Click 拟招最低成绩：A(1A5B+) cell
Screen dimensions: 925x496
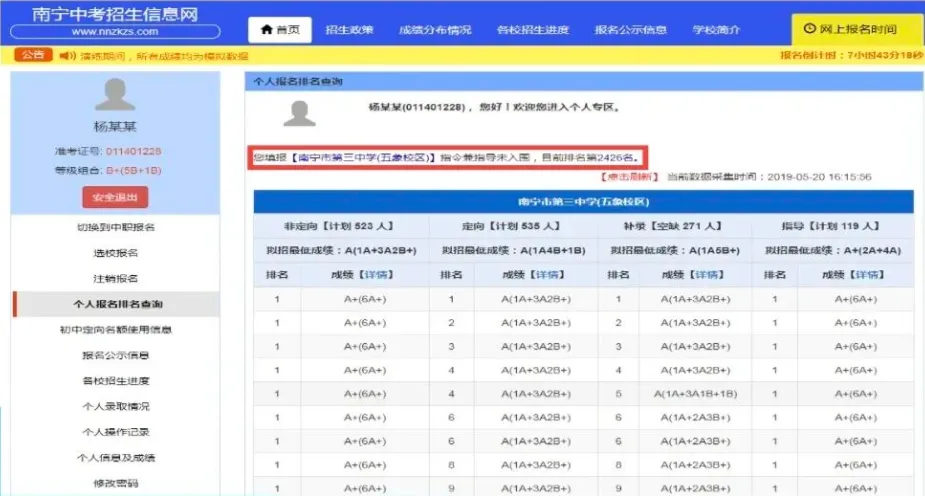coord(674,251)
